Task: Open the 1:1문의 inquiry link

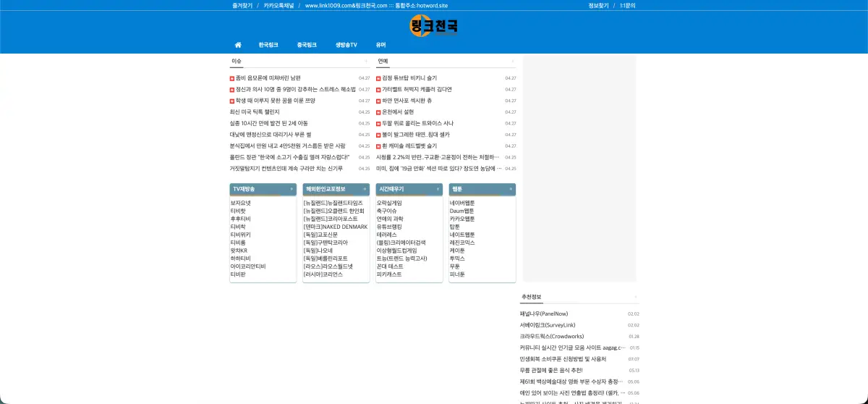Action: [629, 5]
